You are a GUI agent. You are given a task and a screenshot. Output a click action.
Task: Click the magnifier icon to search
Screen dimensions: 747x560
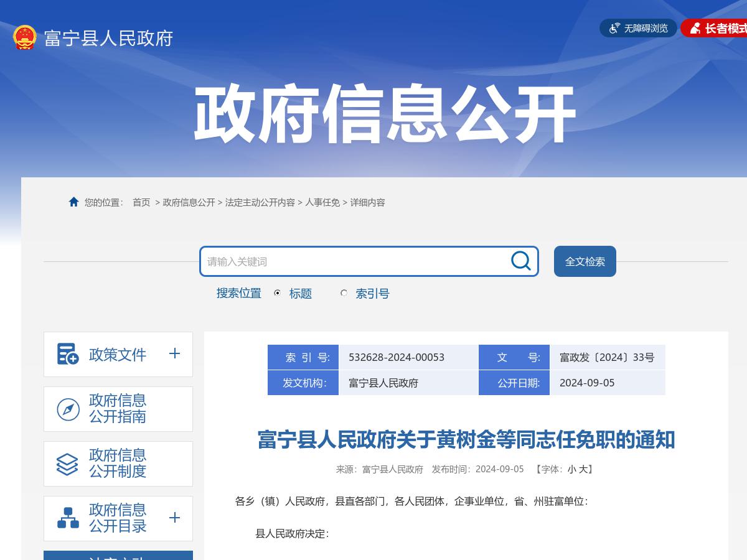(x=520, y=261)
